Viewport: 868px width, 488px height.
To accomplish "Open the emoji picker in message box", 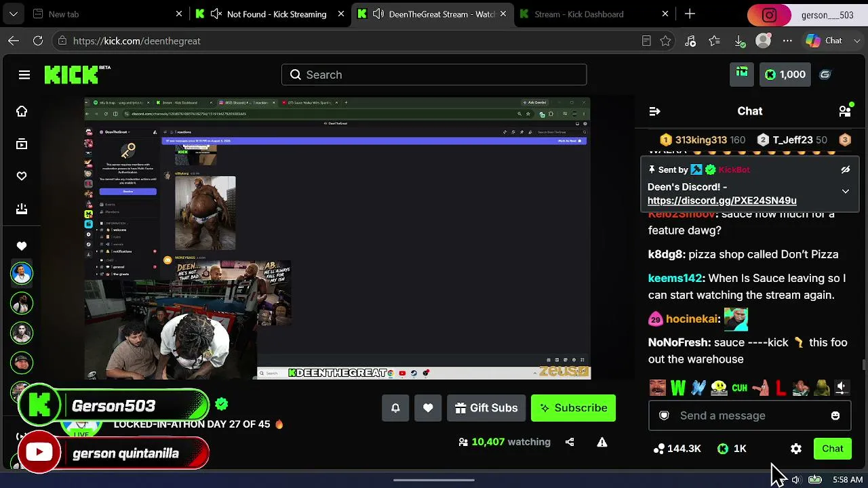I will coord(835,415).
